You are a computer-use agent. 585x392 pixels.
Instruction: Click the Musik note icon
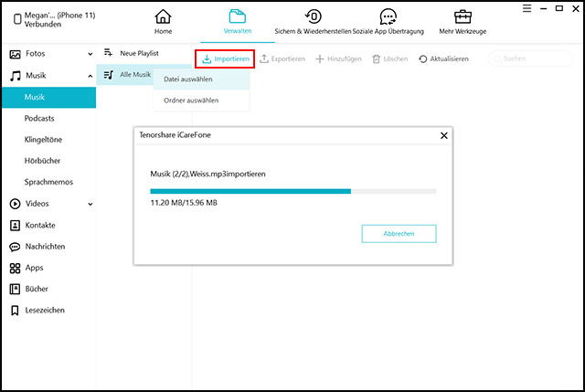(x=15, y=76)
